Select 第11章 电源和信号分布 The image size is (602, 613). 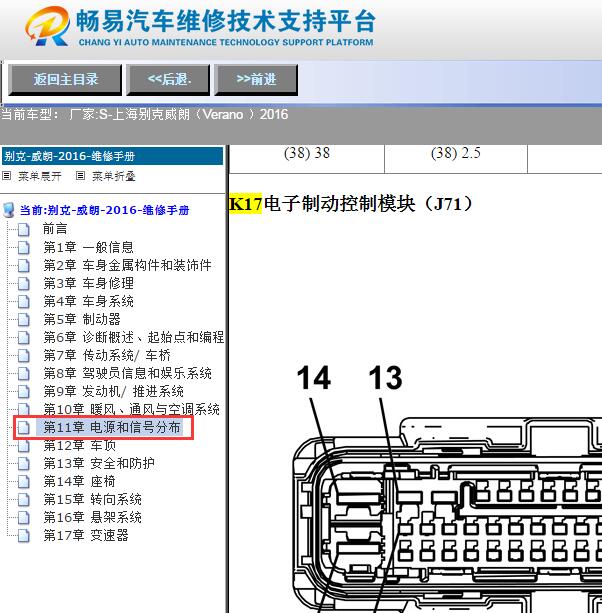(112, 427)
